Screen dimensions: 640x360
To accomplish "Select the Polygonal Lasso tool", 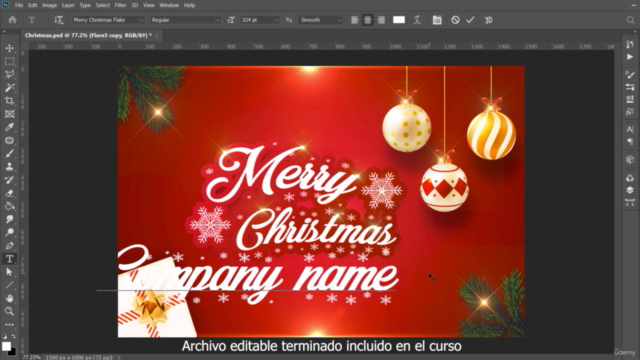I will pyautogui.click(x=9, y=74).
